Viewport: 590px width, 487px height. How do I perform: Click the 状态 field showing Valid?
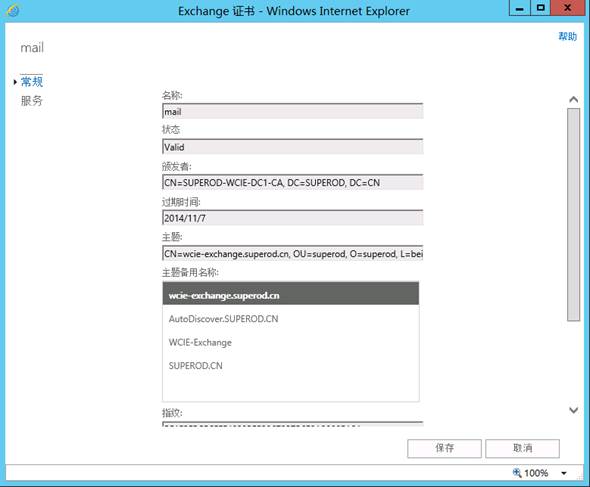(293, 147)
